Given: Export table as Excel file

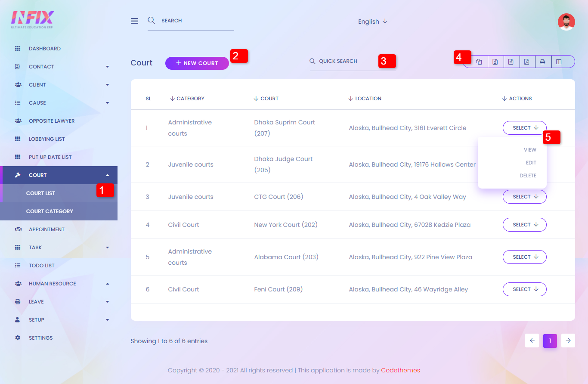Looking at the screenshot, I should pos(495,62).
